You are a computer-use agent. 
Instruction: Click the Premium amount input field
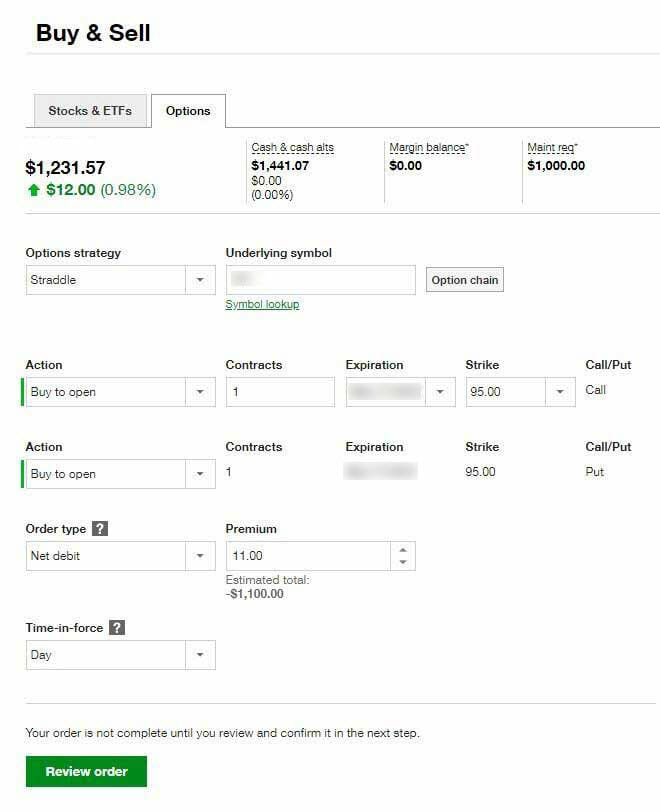[x=308, y=556]
